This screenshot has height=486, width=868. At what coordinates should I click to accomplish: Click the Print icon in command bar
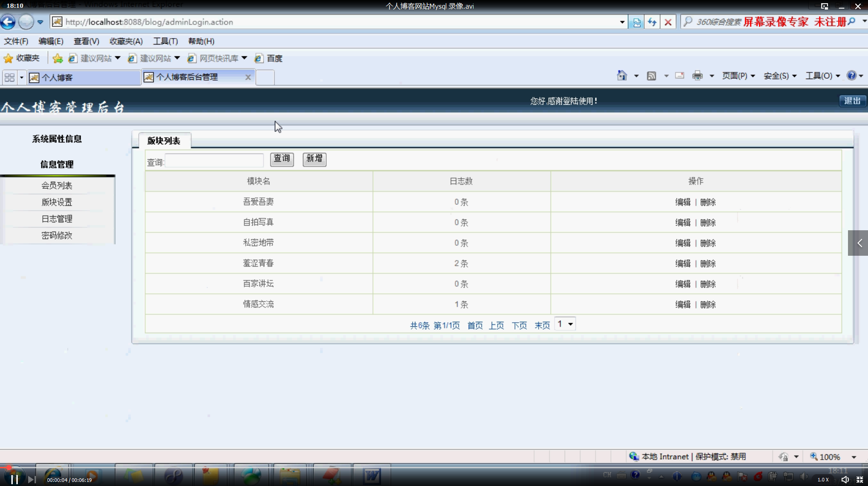click(x=697, y=76)
